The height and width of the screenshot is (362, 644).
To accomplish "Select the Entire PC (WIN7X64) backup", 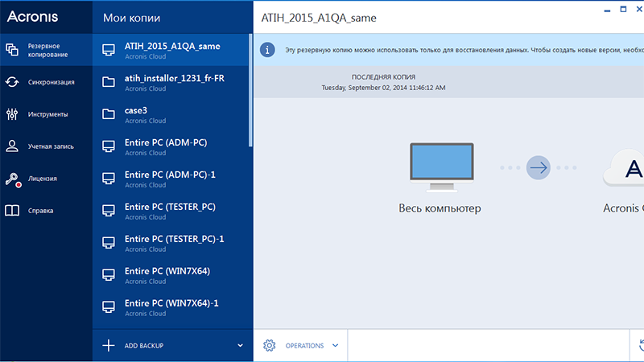I will click(x=171, y=275).
